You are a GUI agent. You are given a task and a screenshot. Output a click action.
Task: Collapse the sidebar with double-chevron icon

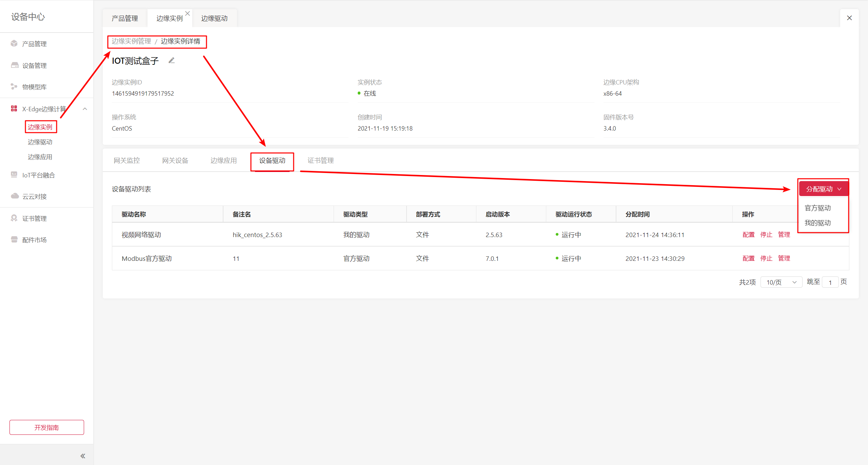click(83, 456)
